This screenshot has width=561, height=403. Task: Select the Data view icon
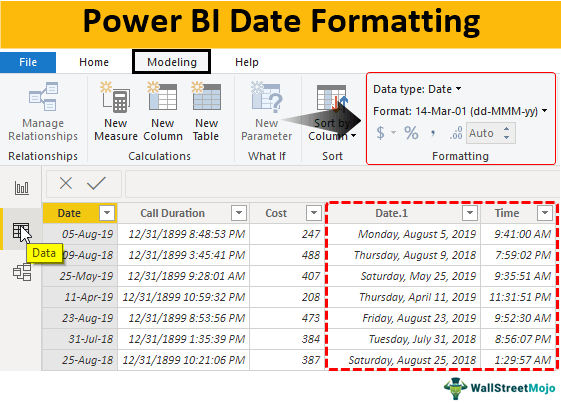(21, 231)
